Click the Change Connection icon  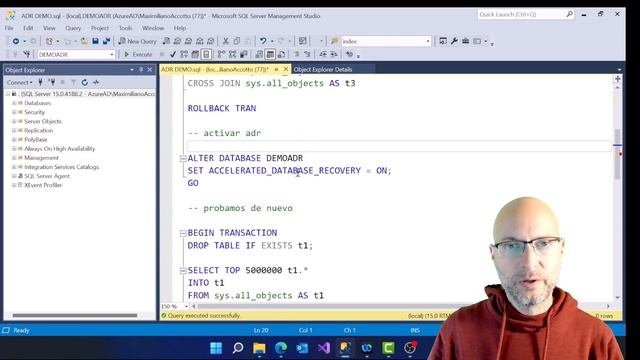pos(27,54)
